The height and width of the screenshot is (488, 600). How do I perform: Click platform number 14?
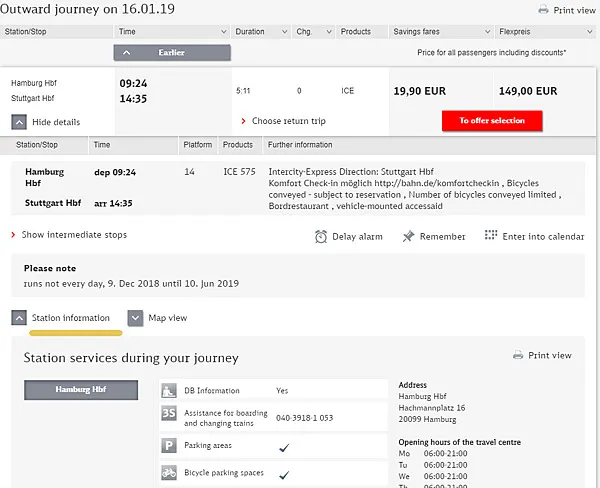point(189,172)
